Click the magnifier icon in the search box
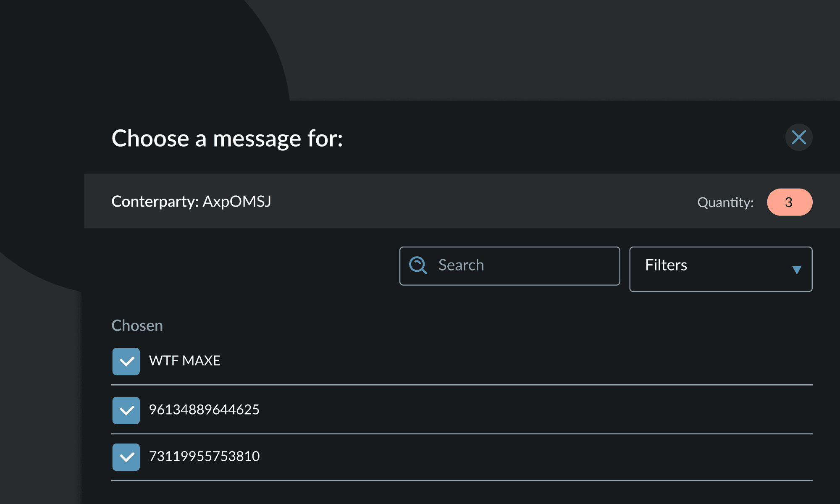 click(x=418, y=265)
